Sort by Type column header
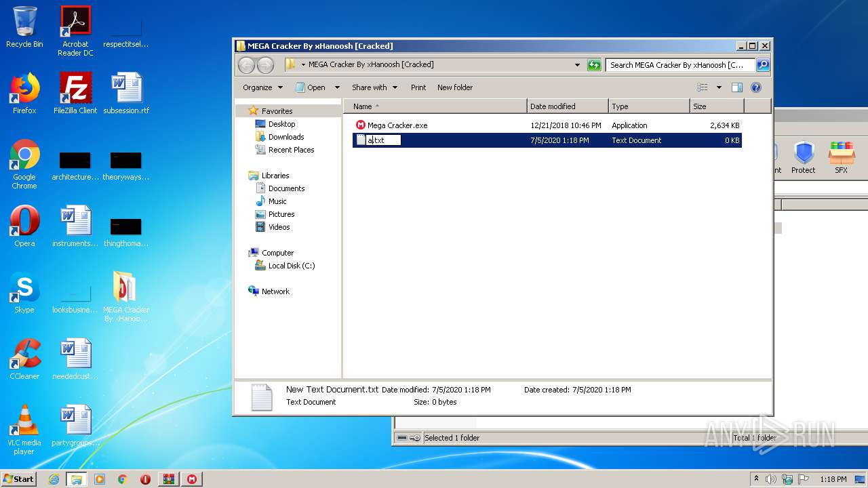 click(x=649, y=106)
